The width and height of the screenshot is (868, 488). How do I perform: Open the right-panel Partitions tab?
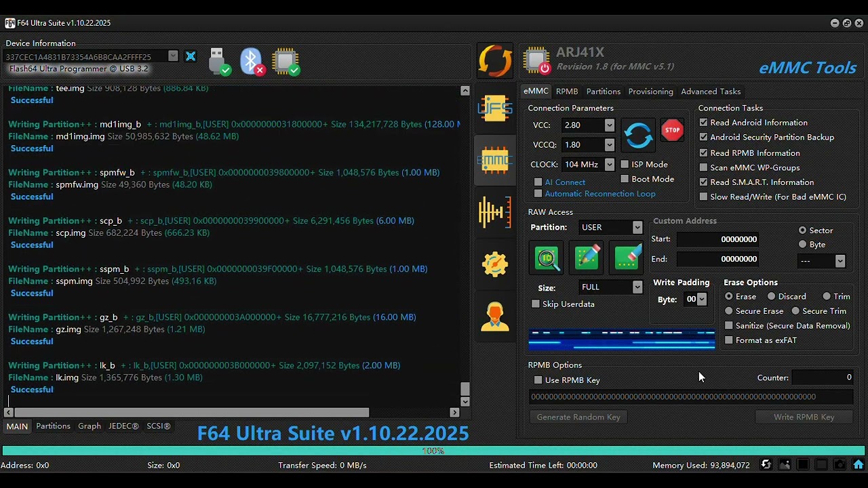tap(603, 91)
